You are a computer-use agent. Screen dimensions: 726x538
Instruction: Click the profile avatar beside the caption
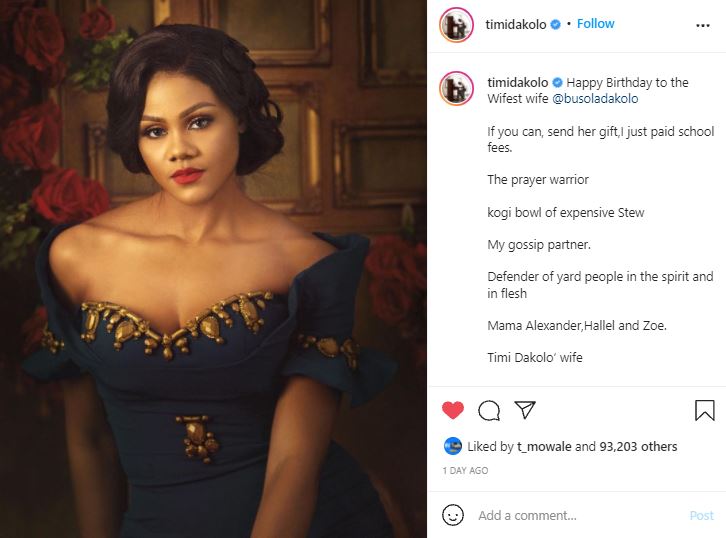(x=456, y=89)
